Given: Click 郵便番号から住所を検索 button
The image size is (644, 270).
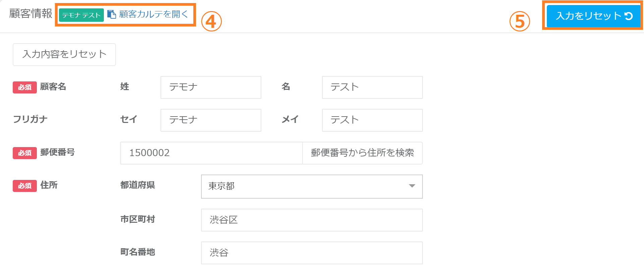Looking at the screenshot, I should [x=362, y=153].
